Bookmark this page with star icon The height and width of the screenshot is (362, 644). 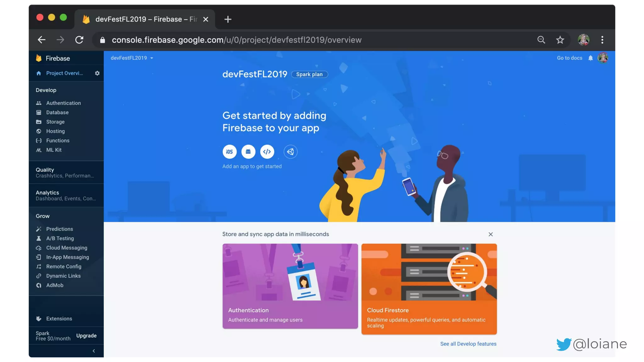[560, 40]
